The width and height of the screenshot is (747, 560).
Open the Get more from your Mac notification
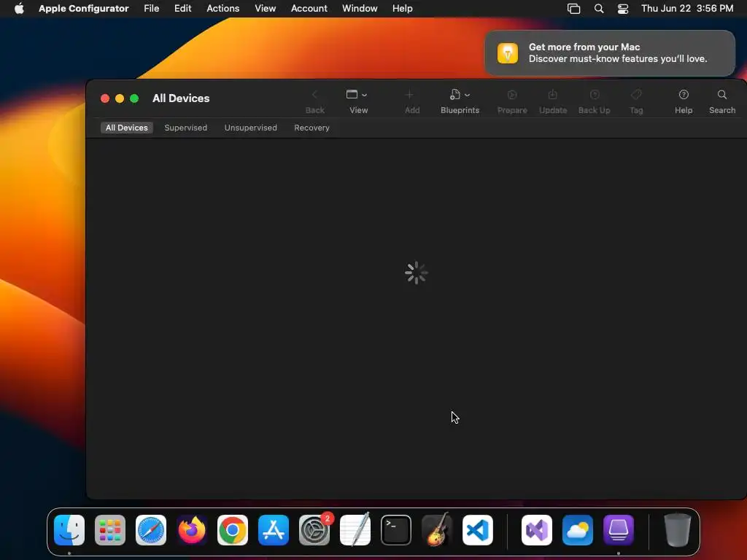pos(609,52)
